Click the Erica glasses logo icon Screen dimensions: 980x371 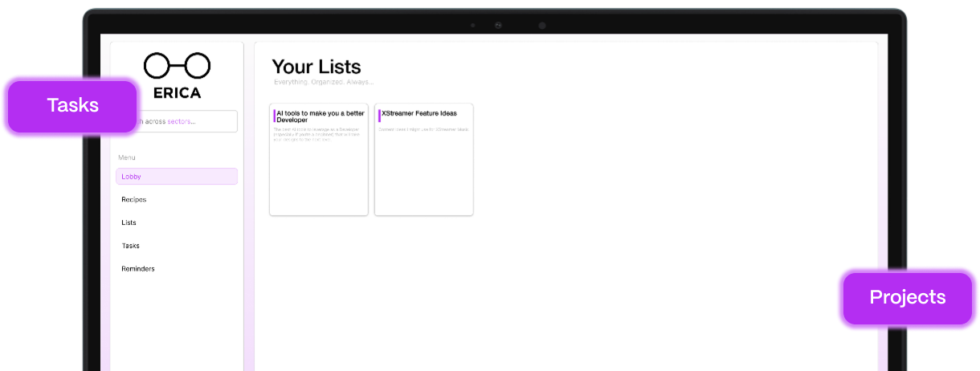pos(177,65)
